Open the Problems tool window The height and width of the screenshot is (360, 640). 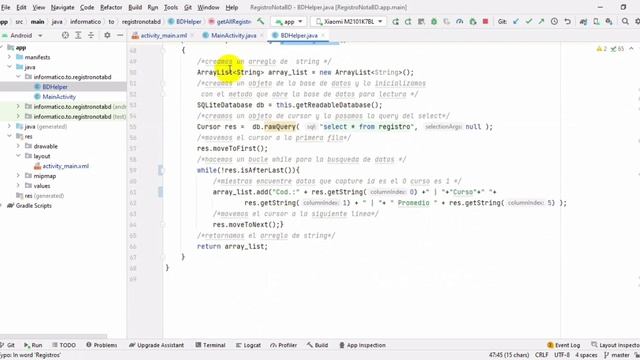pos(102,345)
